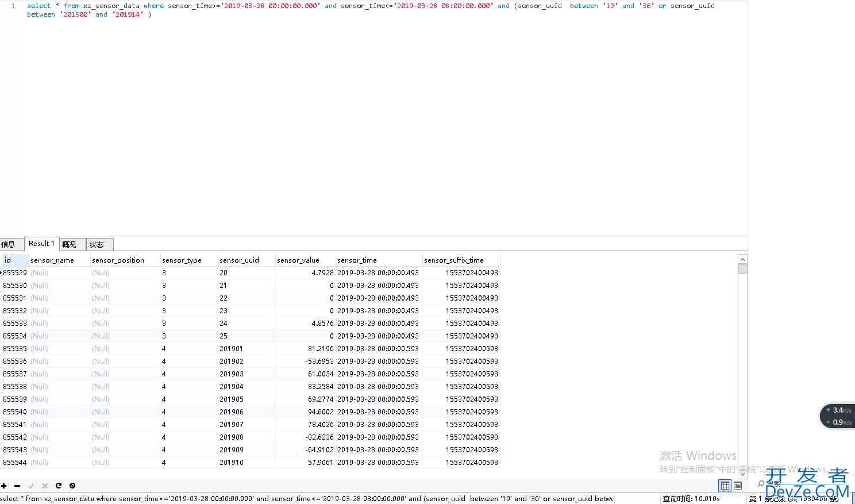
Task: Click the sensor_time column header
Action: [379, 260]
